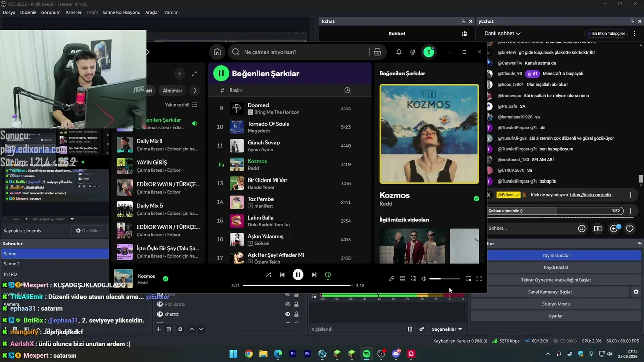Seek in the Spotify song progress bar
The image size is (644, 362).
(x=297, y=285)
